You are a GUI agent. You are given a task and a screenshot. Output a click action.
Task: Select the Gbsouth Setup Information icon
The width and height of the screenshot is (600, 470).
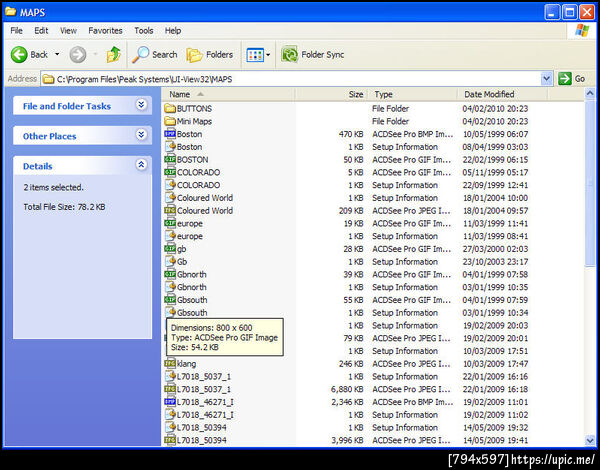point(170,312)
